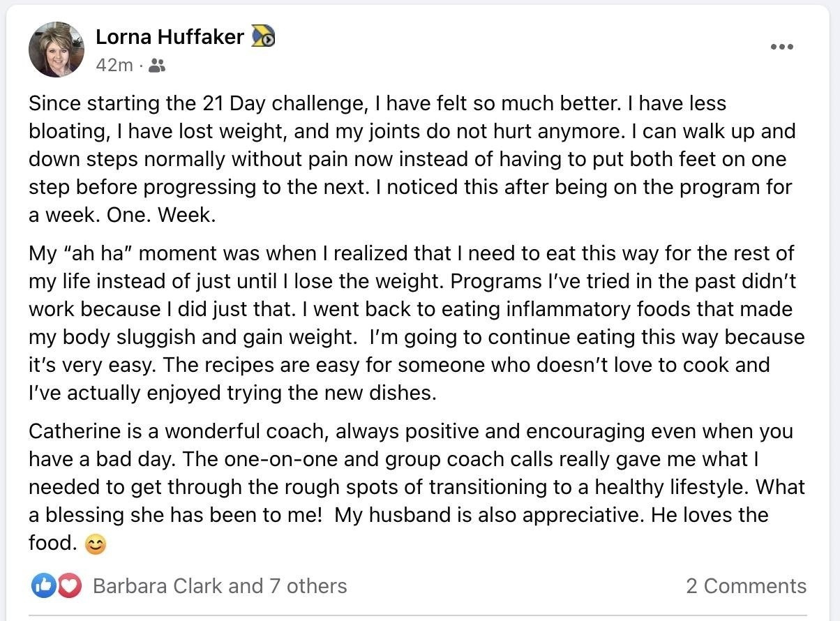Open the post options three-dot menu

pos(781,47)
